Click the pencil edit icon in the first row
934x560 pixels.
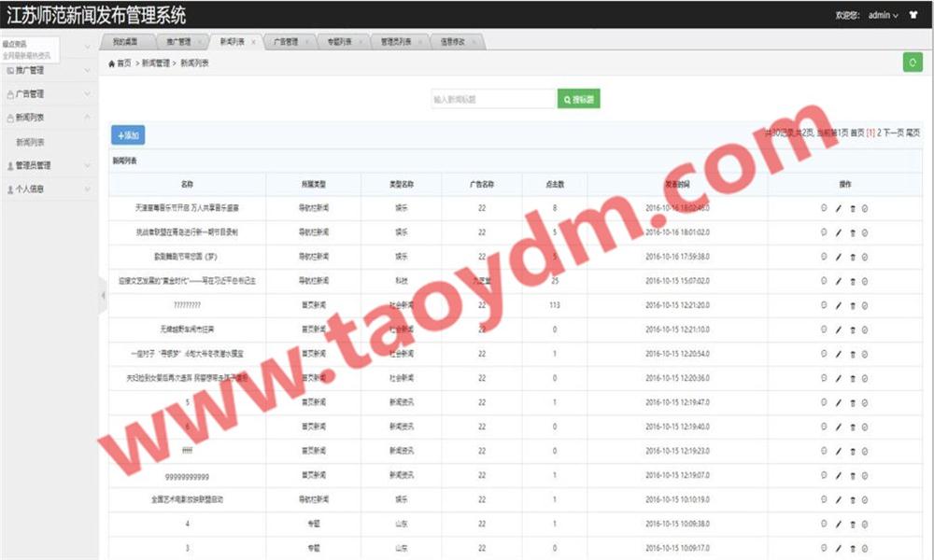click(838, 208)
